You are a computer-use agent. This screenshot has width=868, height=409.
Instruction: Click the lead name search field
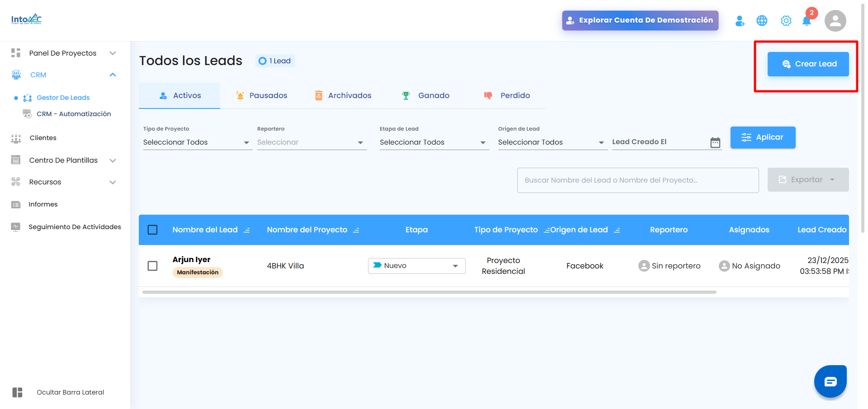pyautogui.click(x=637, y=180)
